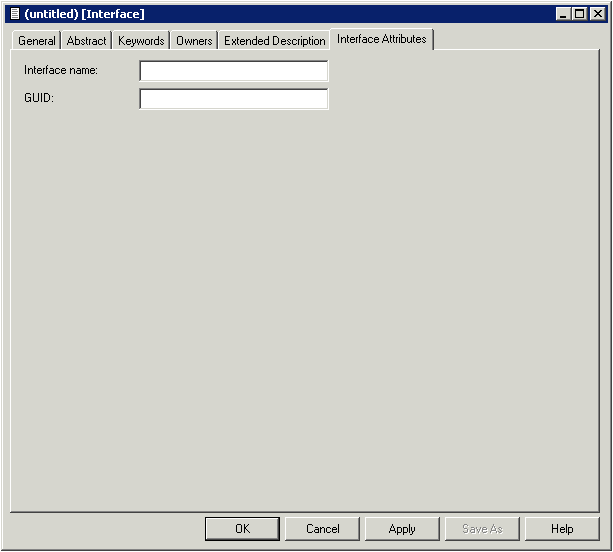Select the Keywords tab
The image size is (613, 552).
[141, 41]
